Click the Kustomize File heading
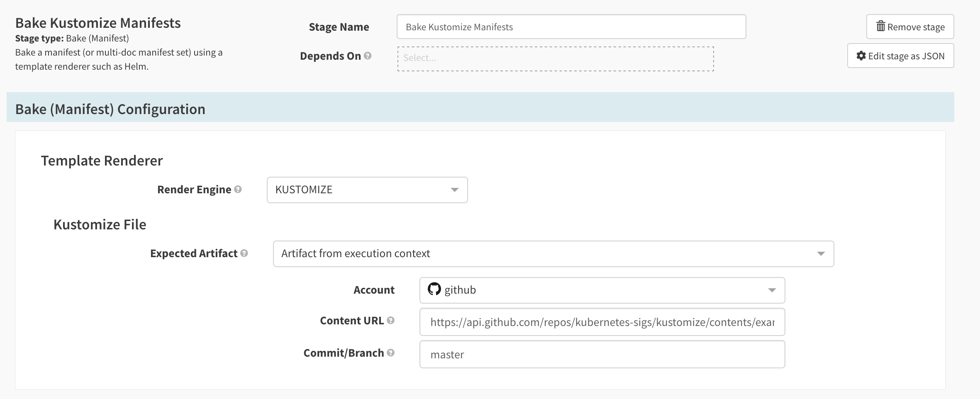The height and width of the screenshot is (399, 980). click(x=100, y=224)
